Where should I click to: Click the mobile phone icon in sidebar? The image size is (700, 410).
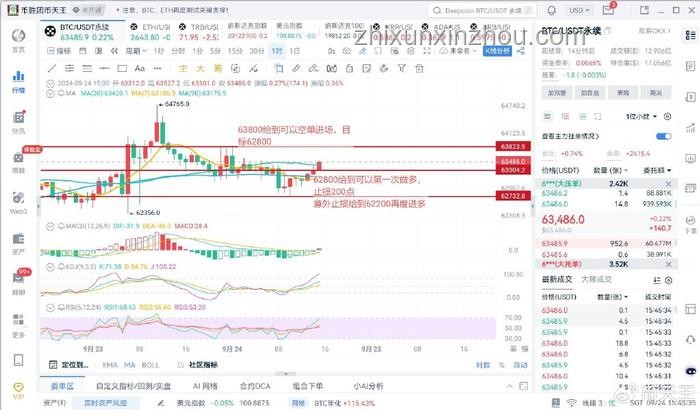point(18,360)
